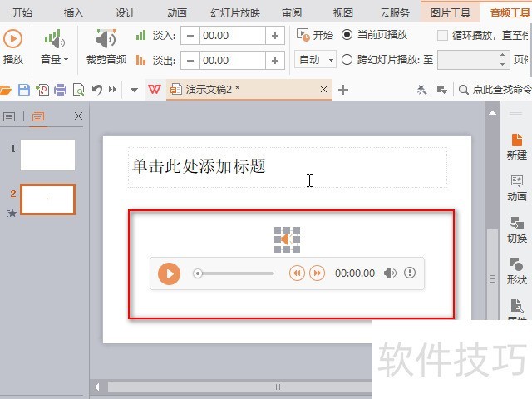Screen dimensions: 532x399
Task: Expand the quick access toolbar dropdown arrow
Action: pyautogui.click(x=134, y=90)
